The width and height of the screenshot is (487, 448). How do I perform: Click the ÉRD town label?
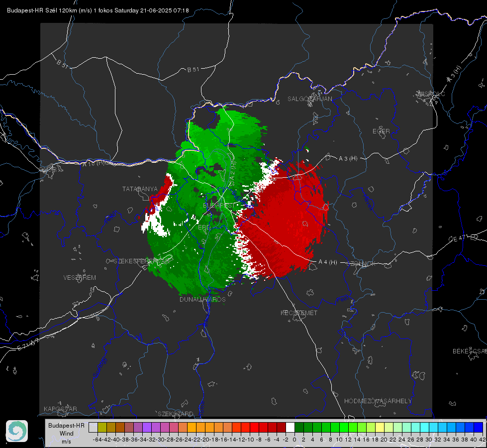[x=204, y=227]
